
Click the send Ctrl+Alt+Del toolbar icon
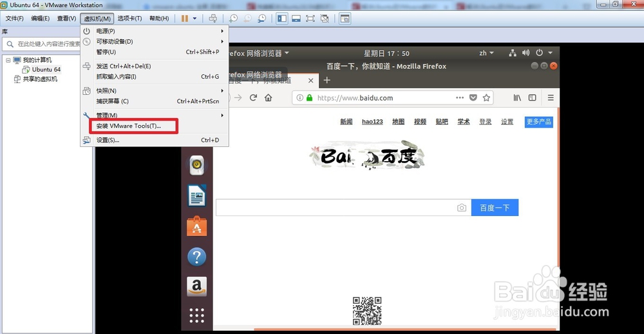[213, 19]
